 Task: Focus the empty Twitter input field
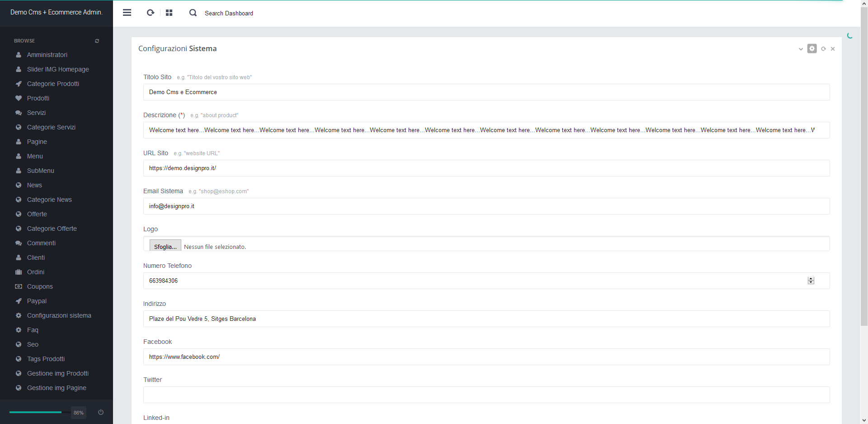(x=486, y=395)
